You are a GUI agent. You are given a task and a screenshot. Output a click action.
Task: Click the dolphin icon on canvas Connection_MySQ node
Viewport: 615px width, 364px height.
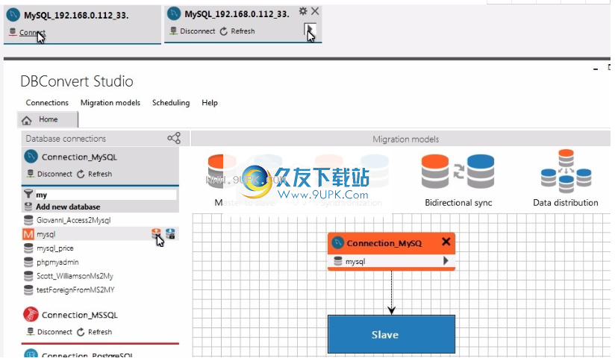tap(337, 243)
